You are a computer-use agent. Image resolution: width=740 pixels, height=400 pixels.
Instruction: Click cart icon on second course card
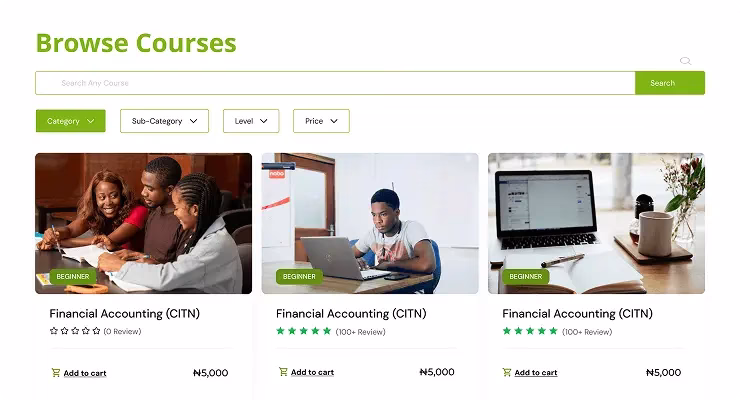point(283,372)
